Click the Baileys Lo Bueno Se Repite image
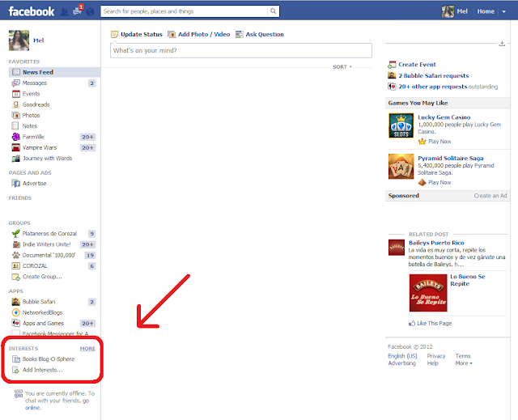The width and height of the screenshot is (518, 420). pos(428,293)
